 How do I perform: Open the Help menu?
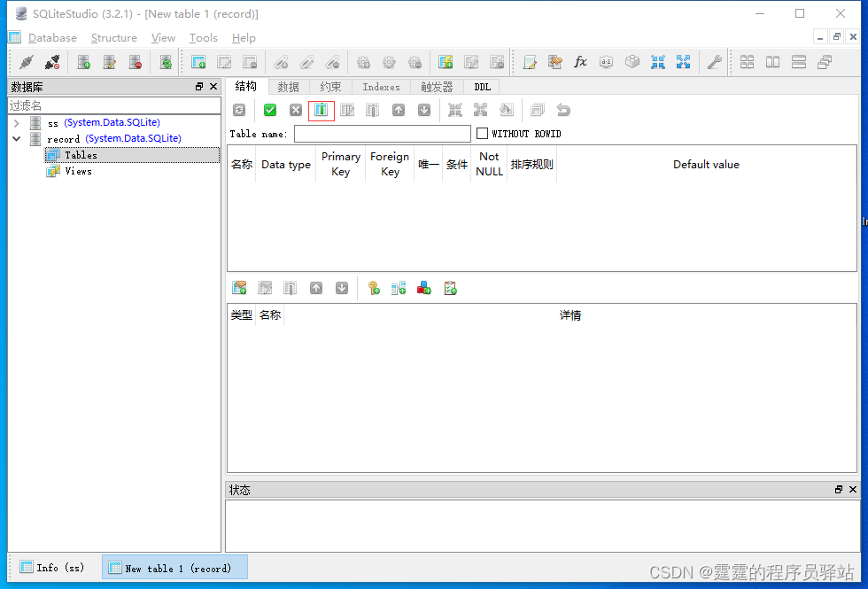pyautogui.click(x=244, y=37)
